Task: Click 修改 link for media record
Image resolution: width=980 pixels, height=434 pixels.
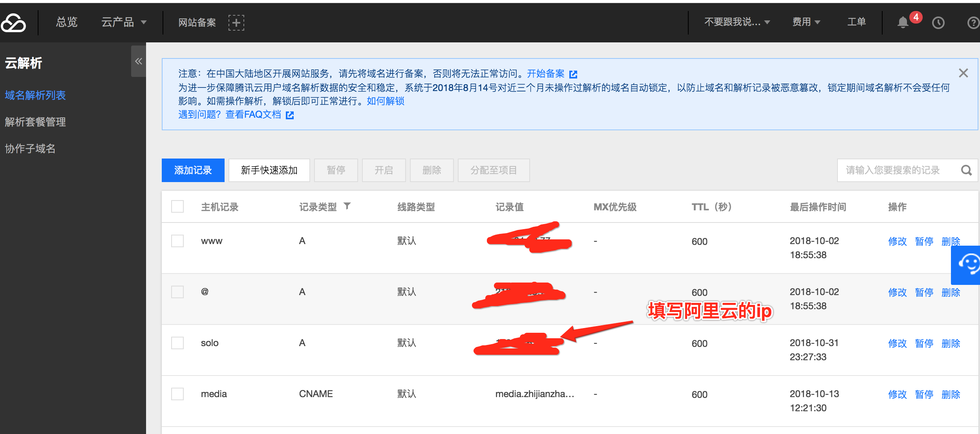Action: [x=897, y=394]
